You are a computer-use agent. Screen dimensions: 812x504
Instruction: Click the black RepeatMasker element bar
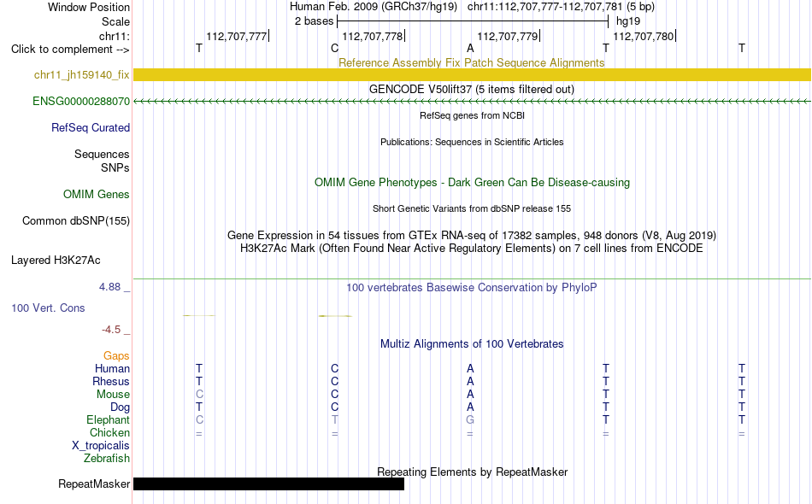click(x=268, y=483)
